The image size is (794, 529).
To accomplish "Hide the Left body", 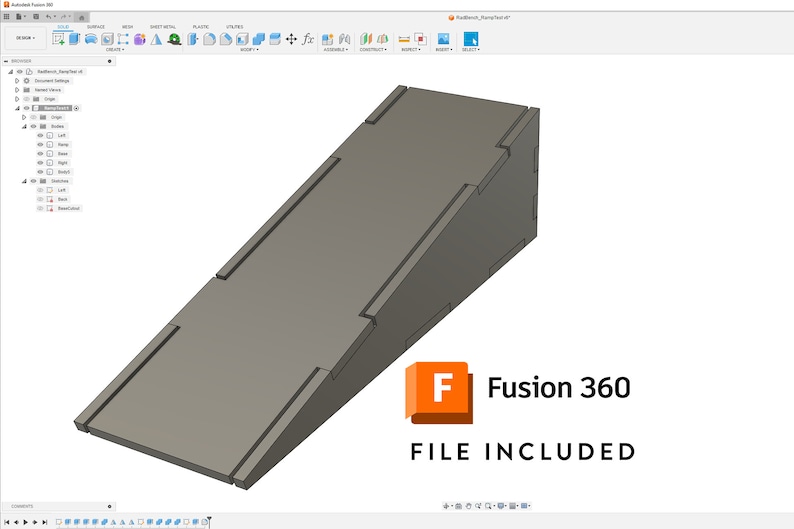I will pos(41,135).
